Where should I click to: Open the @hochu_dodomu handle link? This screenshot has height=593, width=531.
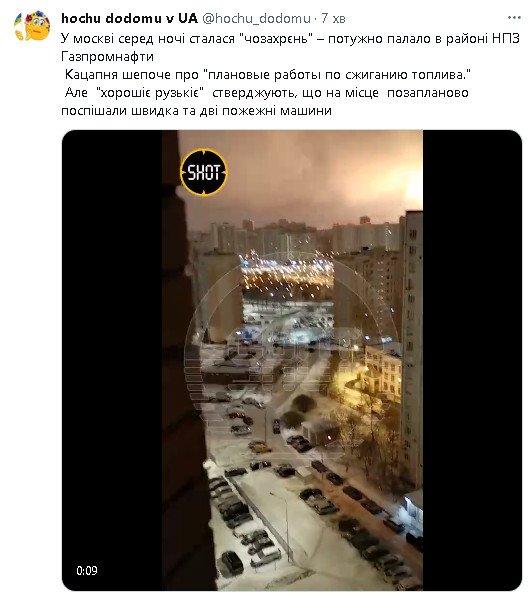[x=256, y=18]
